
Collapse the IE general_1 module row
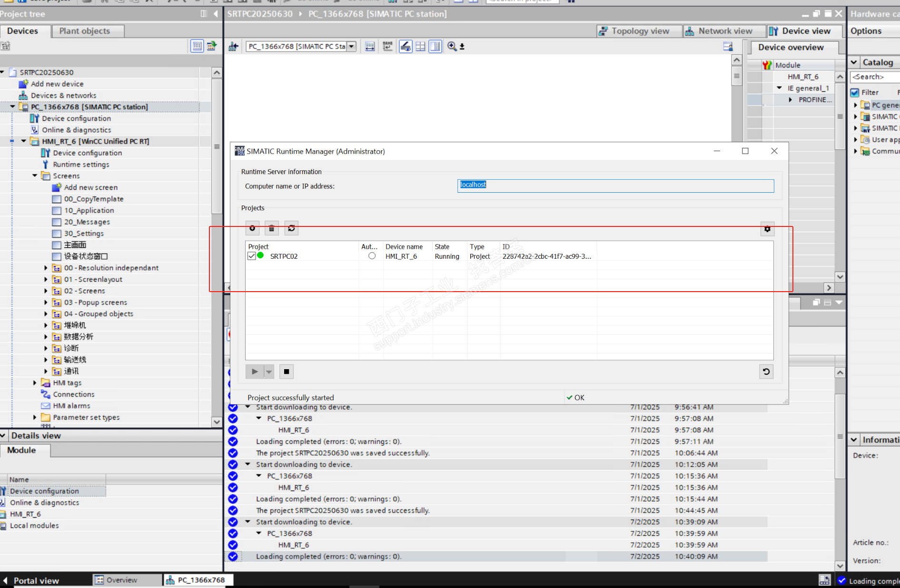[x=779, y=88]
